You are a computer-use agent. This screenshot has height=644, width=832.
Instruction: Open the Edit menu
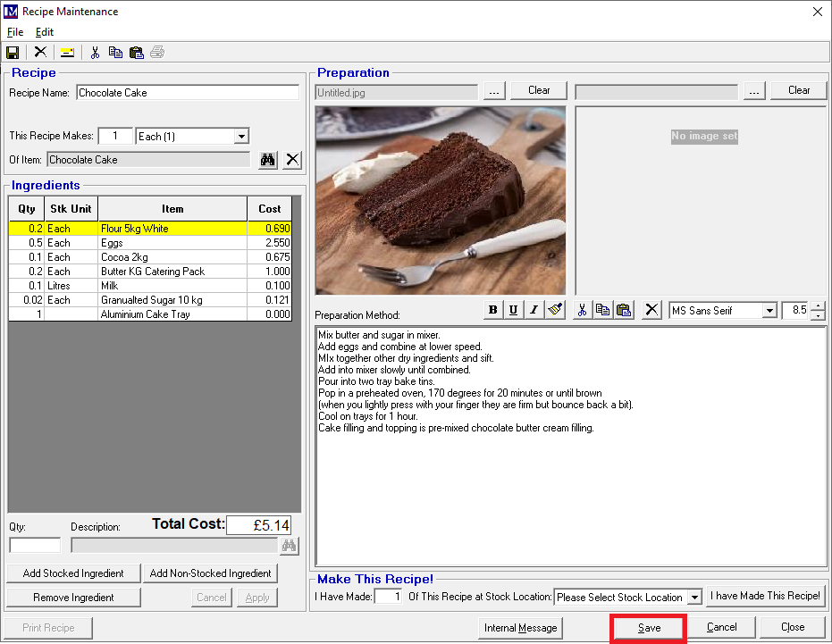tap(45, 32)
